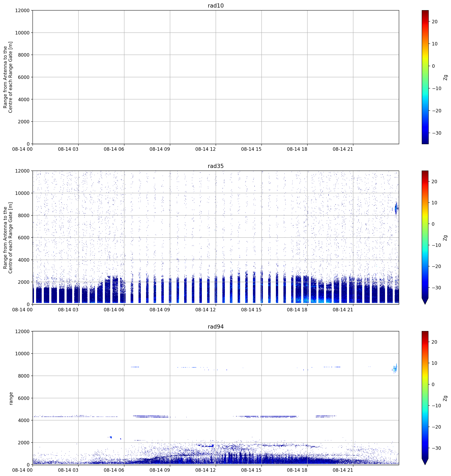451x476 pixels.
Task: Click the rad35 plot title
Action: point(216,166)
